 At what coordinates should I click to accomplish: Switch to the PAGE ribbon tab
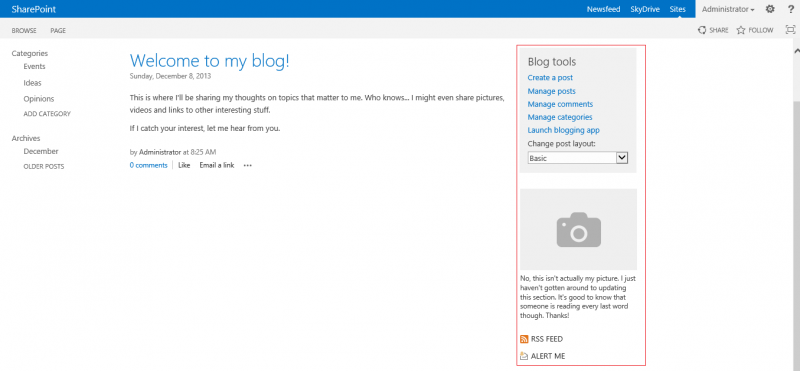[x=58, y=31]
